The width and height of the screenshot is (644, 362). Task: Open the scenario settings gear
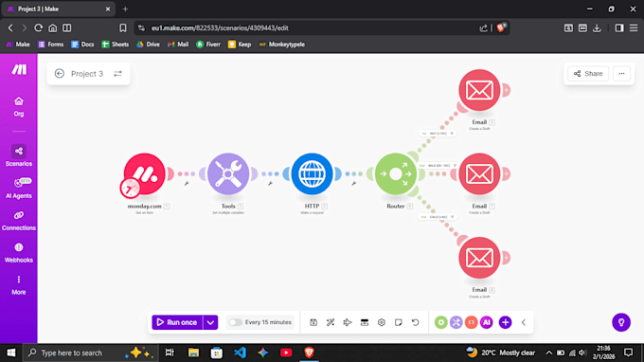(x=382, y=322)
